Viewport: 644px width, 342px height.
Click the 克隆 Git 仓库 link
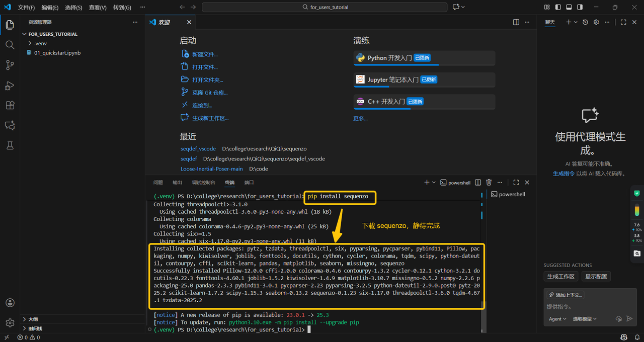[x=210, y=93]
